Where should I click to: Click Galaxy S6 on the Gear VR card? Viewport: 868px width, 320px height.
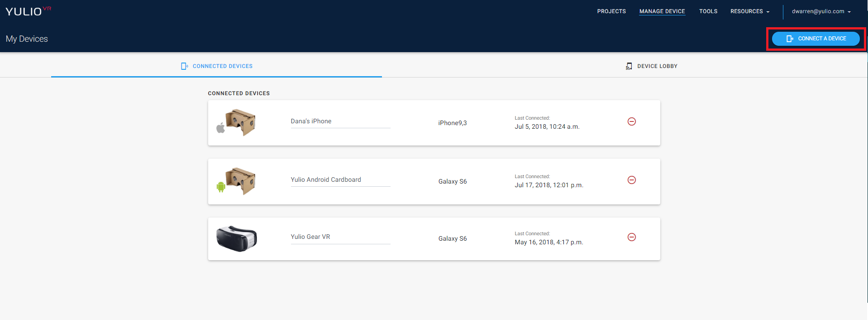(453, 238)
